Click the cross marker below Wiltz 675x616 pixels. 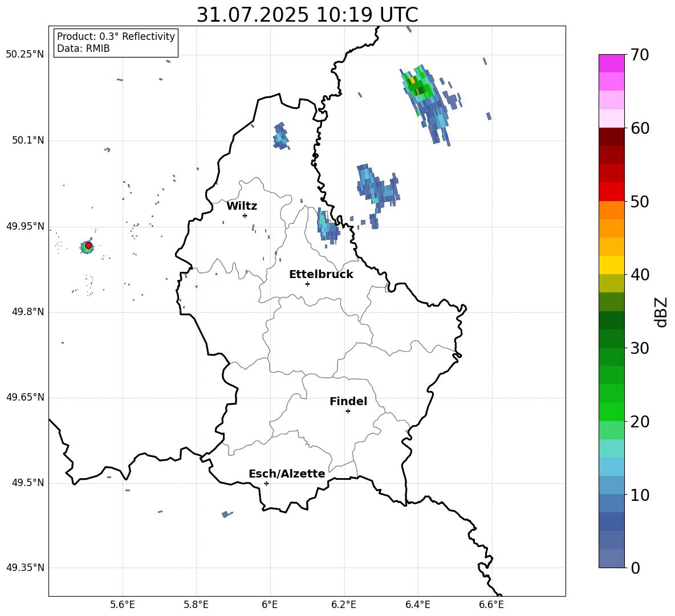pyautogui.click(x=245, y=215)
